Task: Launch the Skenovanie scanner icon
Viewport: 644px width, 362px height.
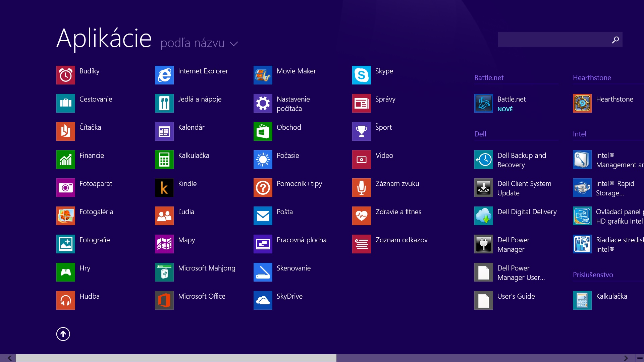Action: pos(263,272)
